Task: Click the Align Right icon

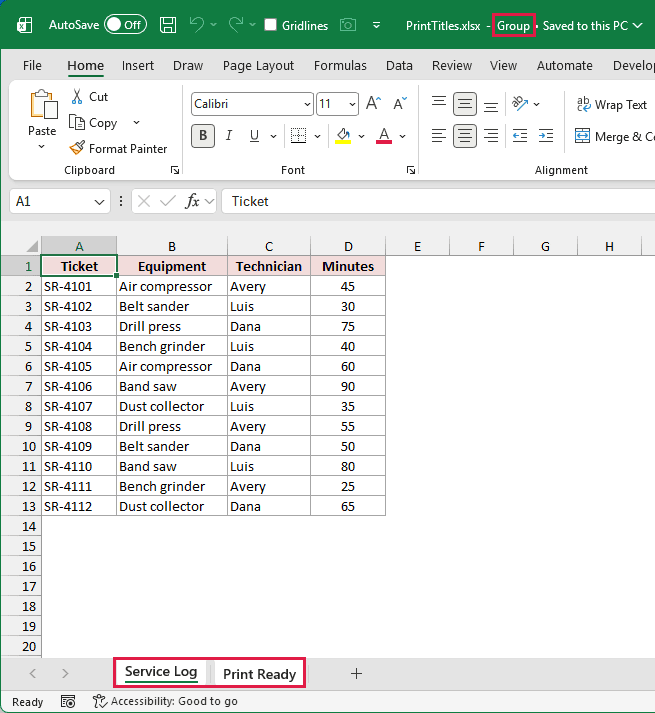Action: click(491, 136)
